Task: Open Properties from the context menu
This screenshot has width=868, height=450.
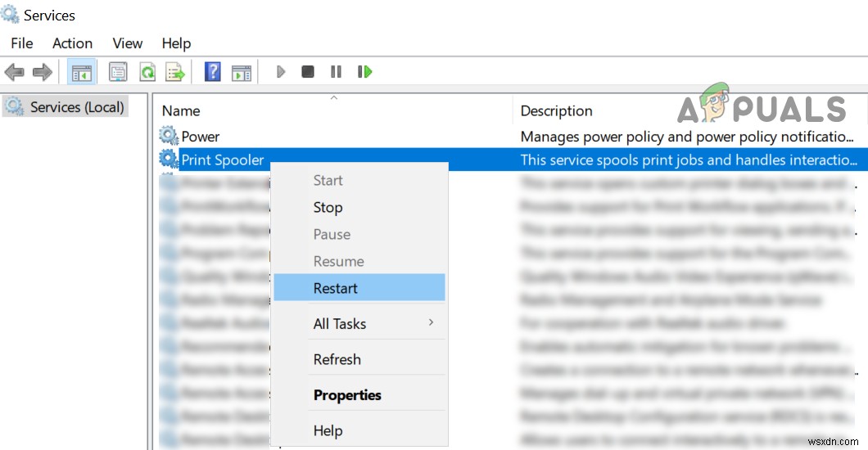Action: 359,394
